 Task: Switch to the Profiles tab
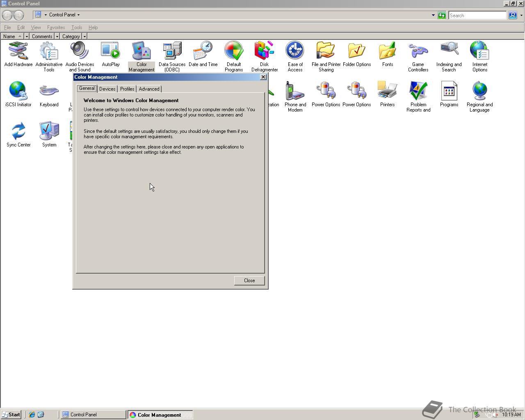pos(127,89)
